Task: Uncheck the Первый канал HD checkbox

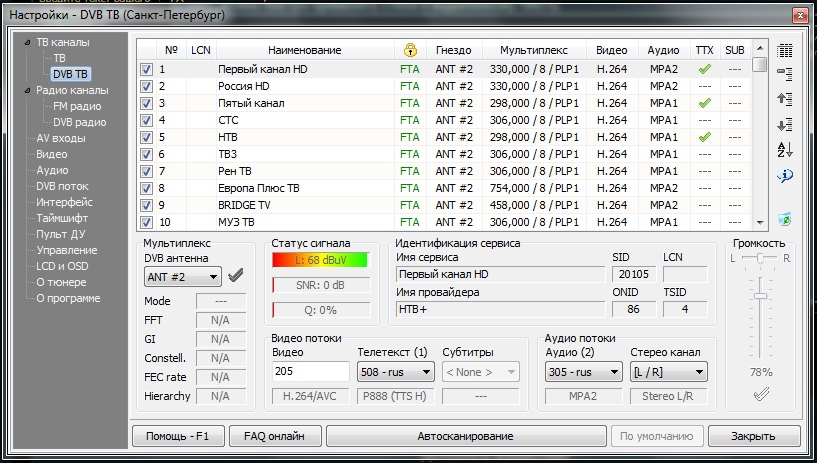Action: [x=146, y=69]
